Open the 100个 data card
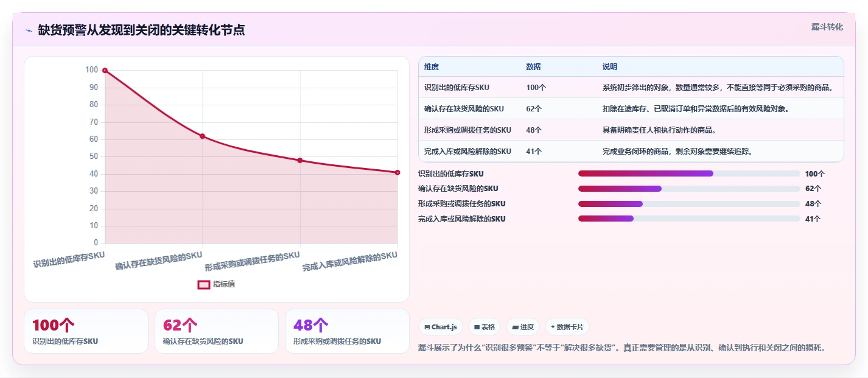This screenshot has height=378, width=868. coord(86,331)
